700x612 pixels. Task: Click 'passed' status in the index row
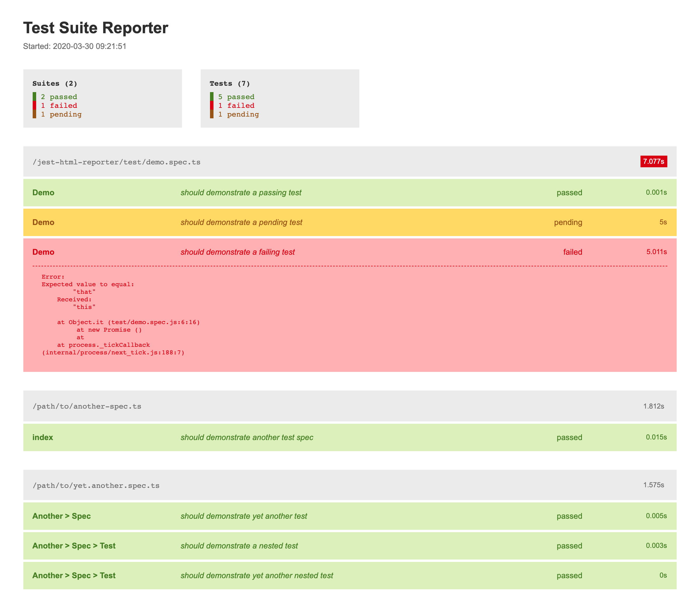point(569,437)
